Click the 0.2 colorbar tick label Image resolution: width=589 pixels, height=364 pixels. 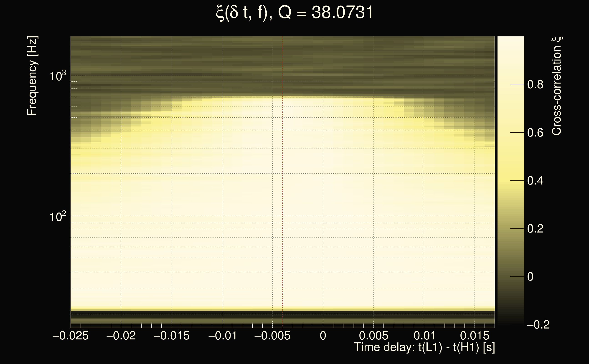coord(535,229)
